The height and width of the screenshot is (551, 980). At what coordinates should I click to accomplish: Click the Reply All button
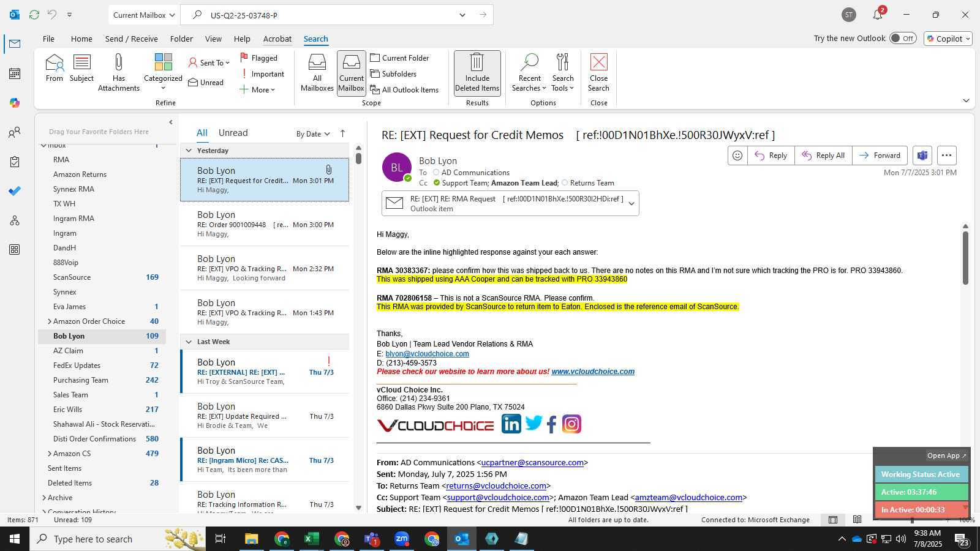click(x=823, y=156)
